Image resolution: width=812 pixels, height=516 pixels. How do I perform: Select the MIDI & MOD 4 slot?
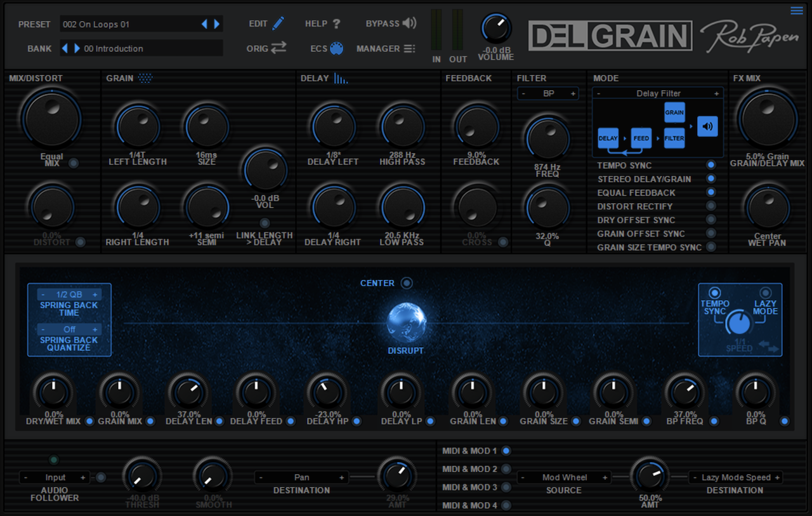click(x=506, y=506)
